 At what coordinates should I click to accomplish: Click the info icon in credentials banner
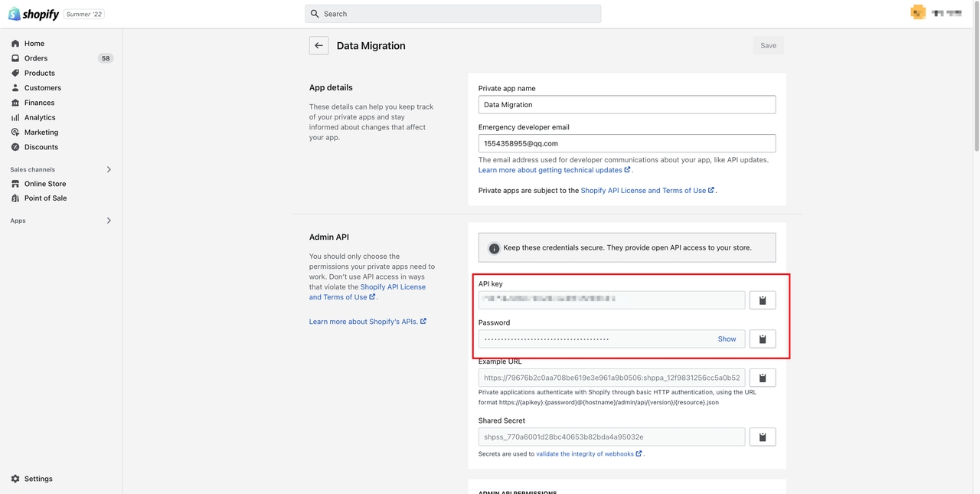pyautogui.click(x=494, y=248)
